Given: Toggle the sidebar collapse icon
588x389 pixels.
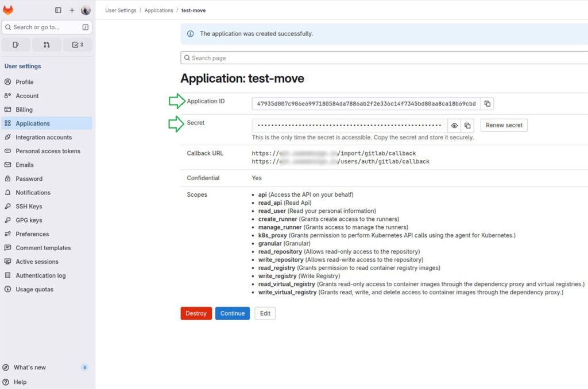Looking at the screenshot, I should [58, 10].
